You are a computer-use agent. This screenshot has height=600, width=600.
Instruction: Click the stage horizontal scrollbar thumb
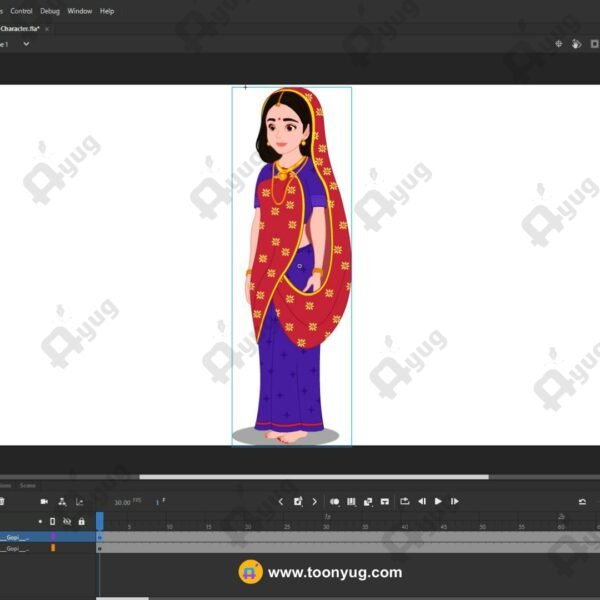tap(314, 477)
